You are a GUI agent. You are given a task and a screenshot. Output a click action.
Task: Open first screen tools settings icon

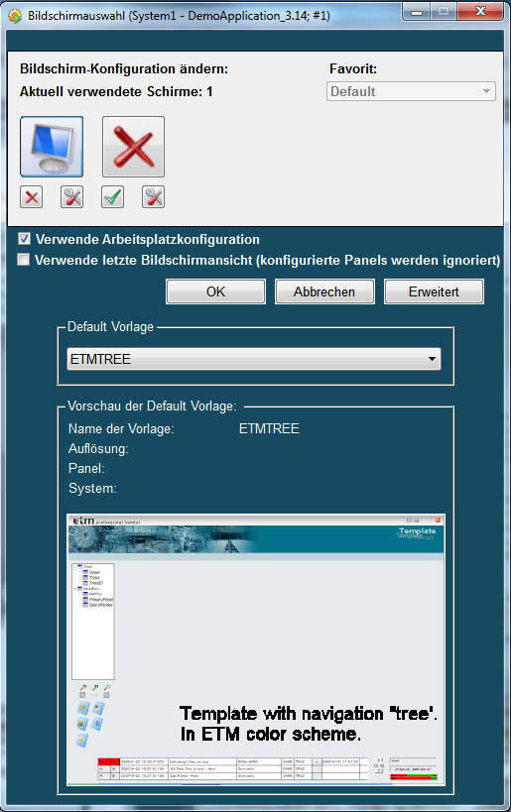pyautogui.click(x=71, y=196)
